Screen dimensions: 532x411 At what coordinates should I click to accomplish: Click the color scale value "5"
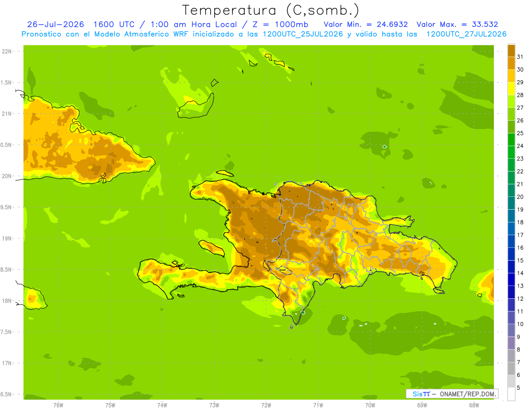519,388
